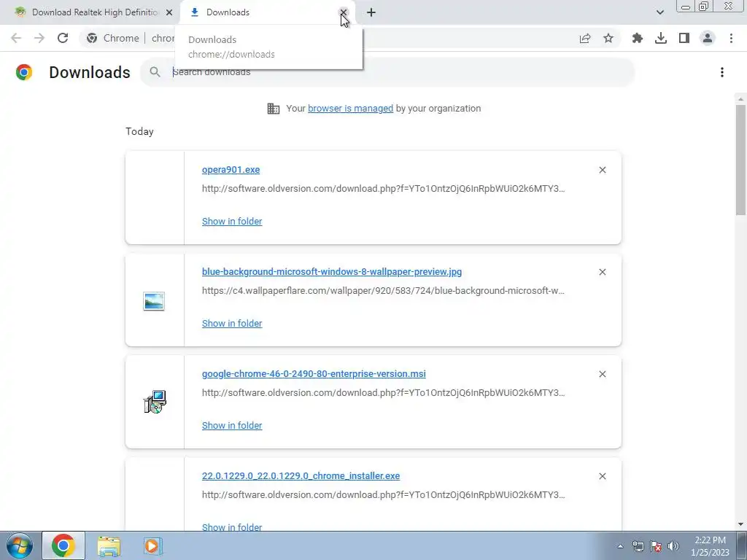Click the Today date heading
Screen dimensions: 747x560
[x=139, y=131]
